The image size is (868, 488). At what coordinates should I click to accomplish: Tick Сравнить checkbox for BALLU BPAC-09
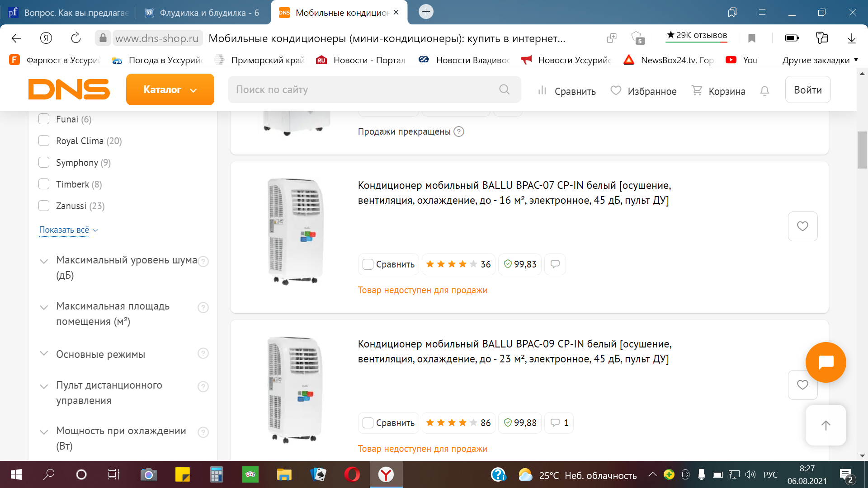pos(368,423)
